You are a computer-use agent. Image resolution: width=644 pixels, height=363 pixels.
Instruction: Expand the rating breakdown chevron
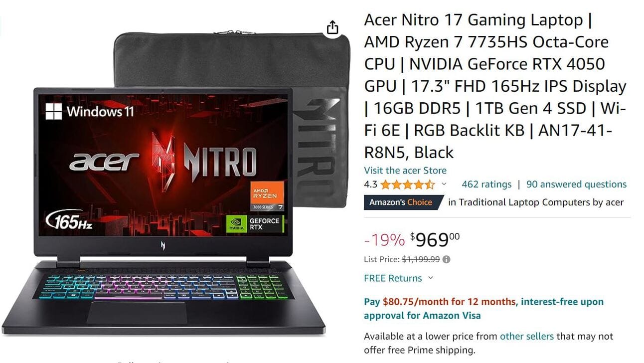(444, 184)
